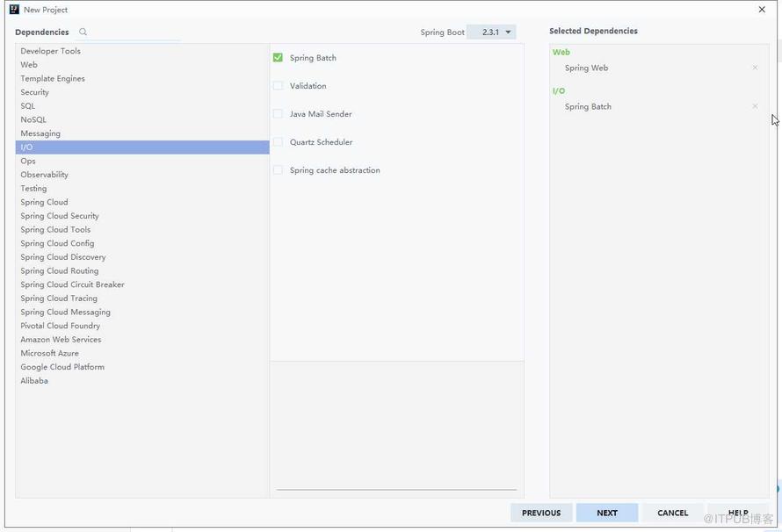Enable the Validation dependency checkbox

click(278, 86)
